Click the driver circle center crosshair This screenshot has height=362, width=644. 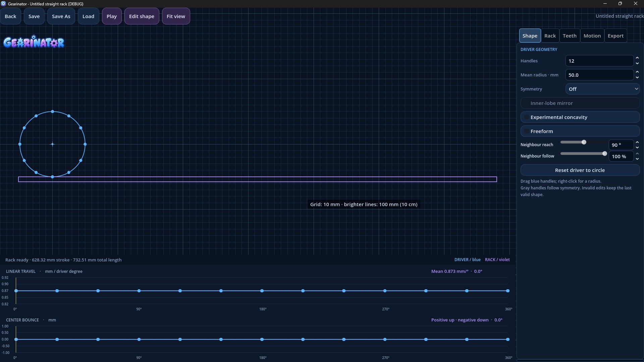pos(52,144)
